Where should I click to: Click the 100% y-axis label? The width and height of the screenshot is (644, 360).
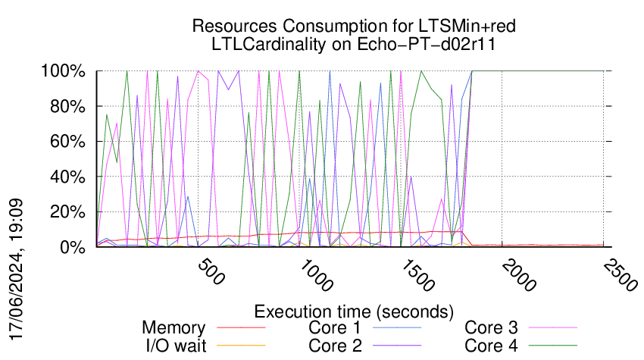(63, 71)
